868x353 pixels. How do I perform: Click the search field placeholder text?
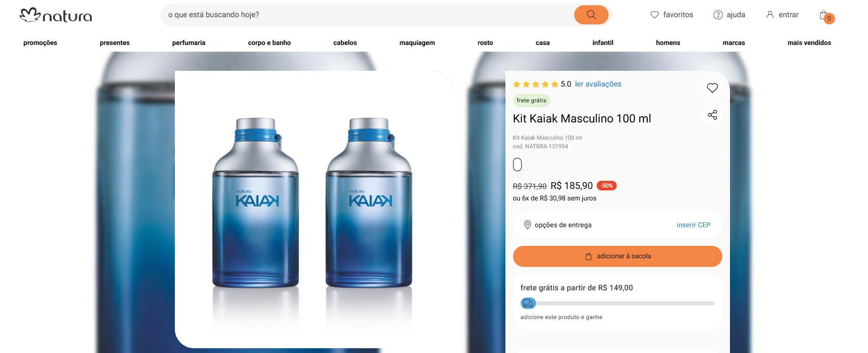coord(214,15)
